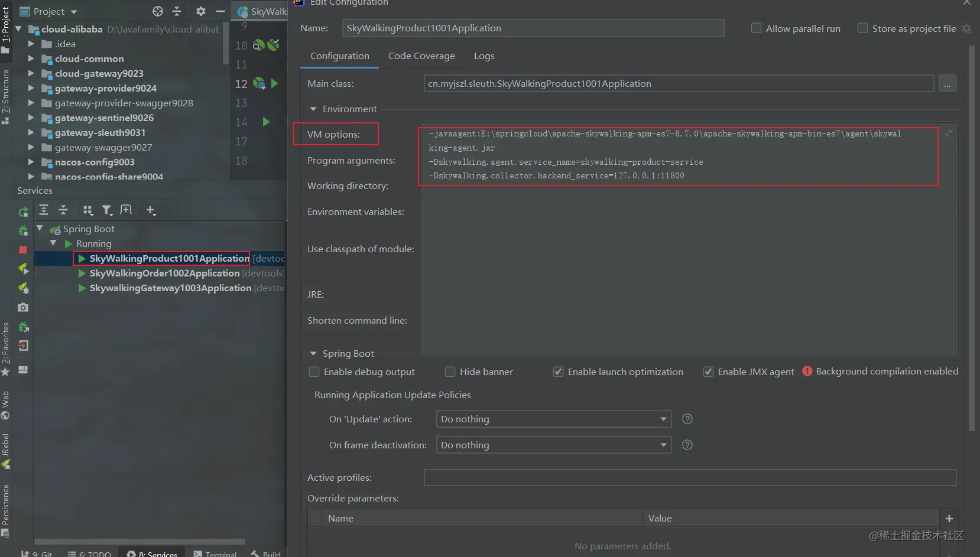Viewport: 980px width, 557px height.
Task: Click help icon beside On 'Update' action
Action: [687, 419]
